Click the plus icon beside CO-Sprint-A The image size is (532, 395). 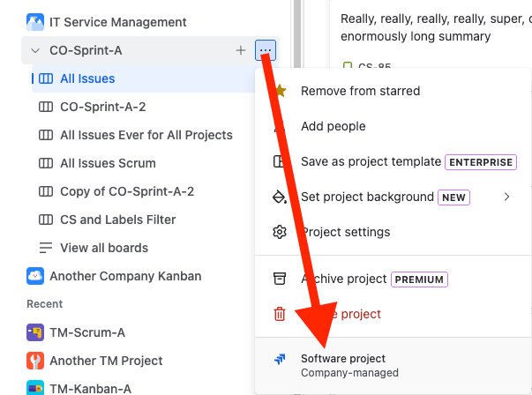(241, 50)
